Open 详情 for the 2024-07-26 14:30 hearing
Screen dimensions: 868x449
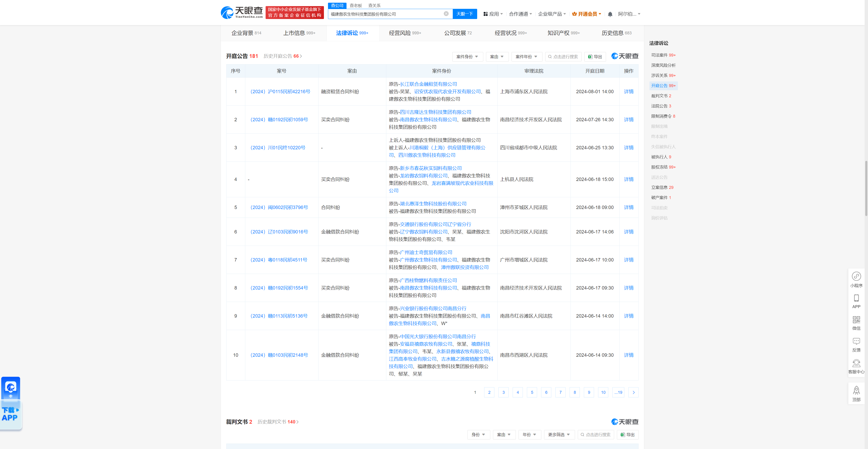coord(628,120)
